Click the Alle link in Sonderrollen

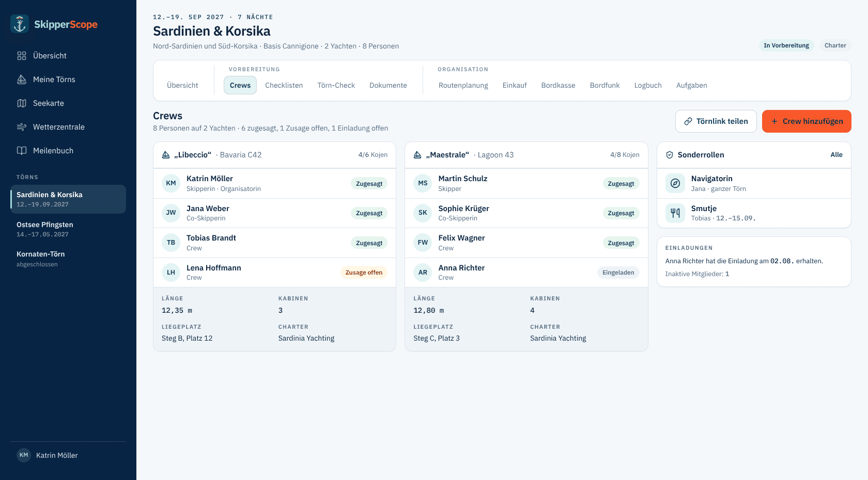point(836,155)
